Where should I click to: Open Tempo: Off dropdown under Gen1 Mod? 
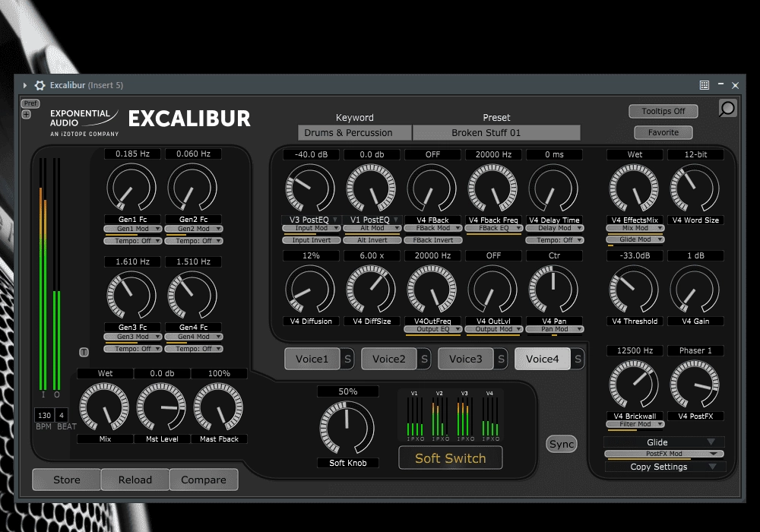133,241
